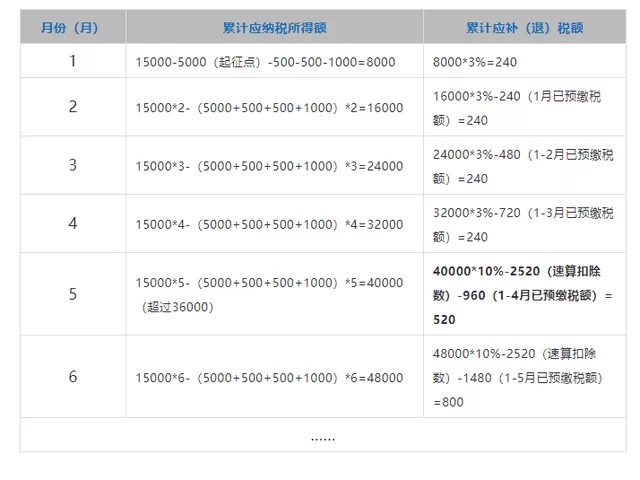This screenshot has width=640, height=480.
Task: Select the month 1 cell
Action: pyautogui.click(x=72, y=61)
